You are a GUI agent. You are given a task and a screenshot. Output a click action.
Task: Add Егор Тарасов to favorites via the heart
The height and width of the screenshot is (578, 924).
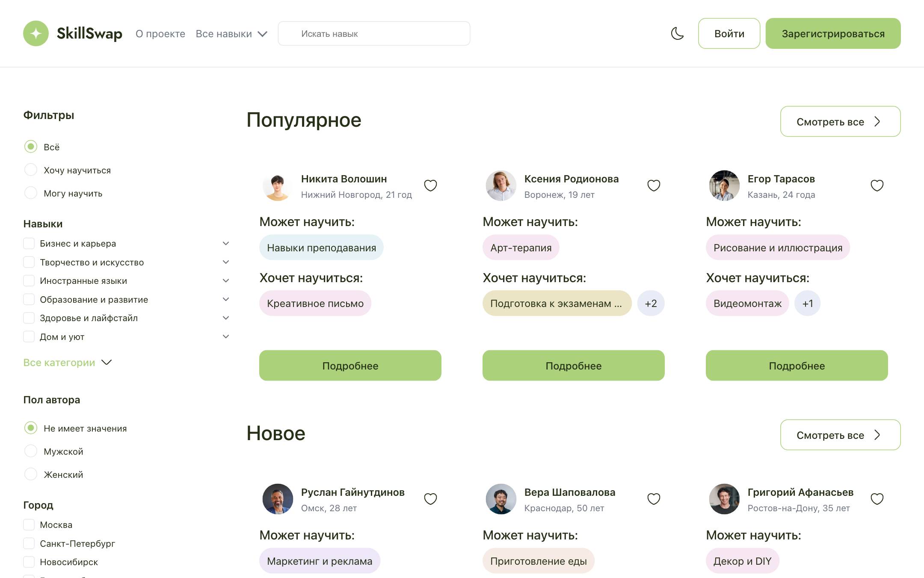pyautogui.click(x=877, y=185)
